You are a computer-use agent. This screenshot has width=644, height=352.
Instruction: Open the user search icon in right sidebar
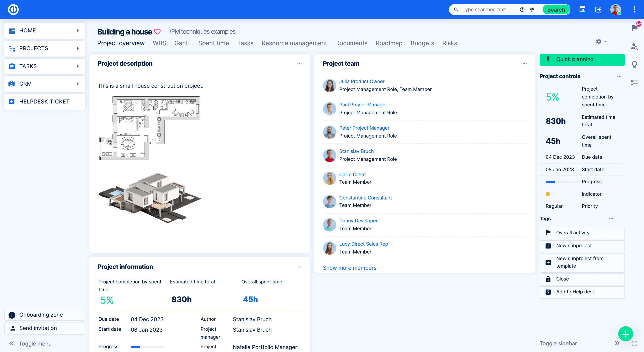click(x=634, y=47)
